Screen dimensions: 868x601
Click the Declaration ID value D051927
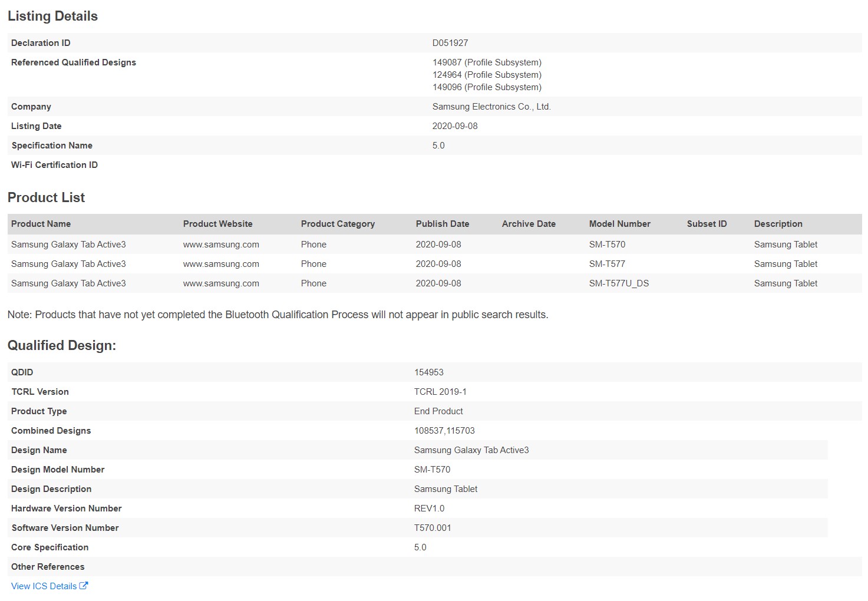pyautogui.click(x=450, y=43)
